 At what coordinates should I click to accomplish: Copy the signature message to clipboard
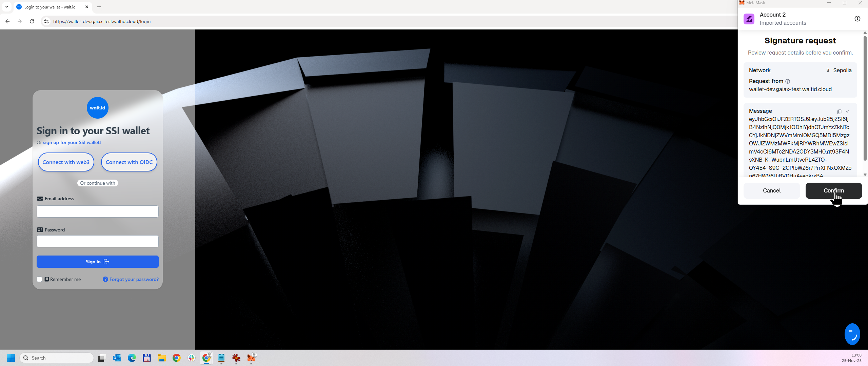point(839,111)
